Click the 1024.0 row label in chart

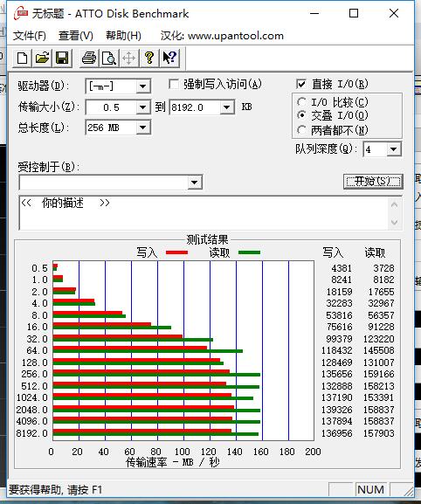(x=31, y=397)
